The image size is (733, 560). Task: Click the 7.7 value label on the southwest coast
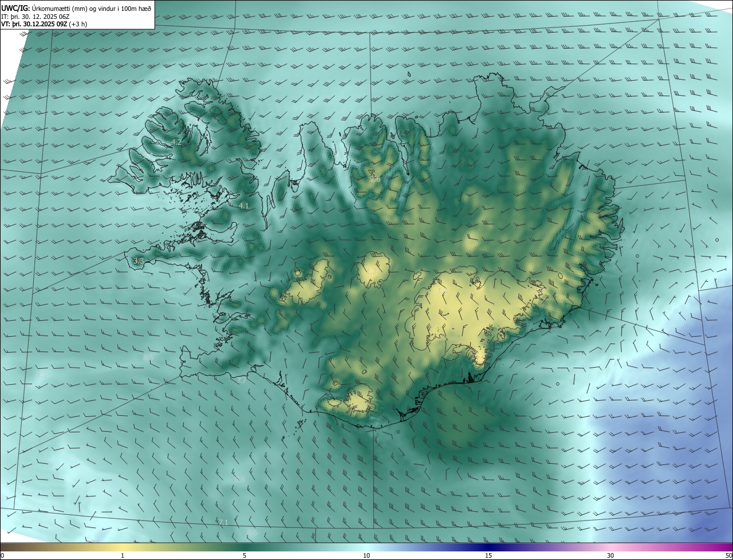tap(241, 380)
